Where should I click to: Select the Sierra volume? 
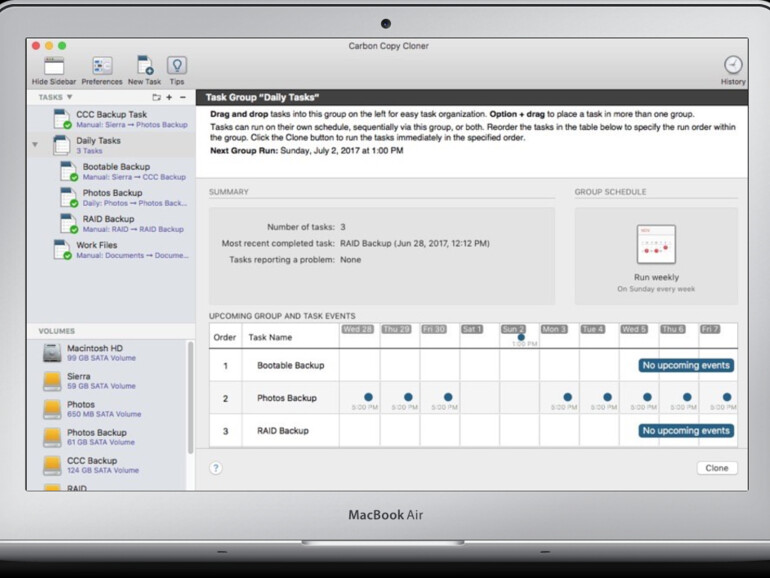107,381
